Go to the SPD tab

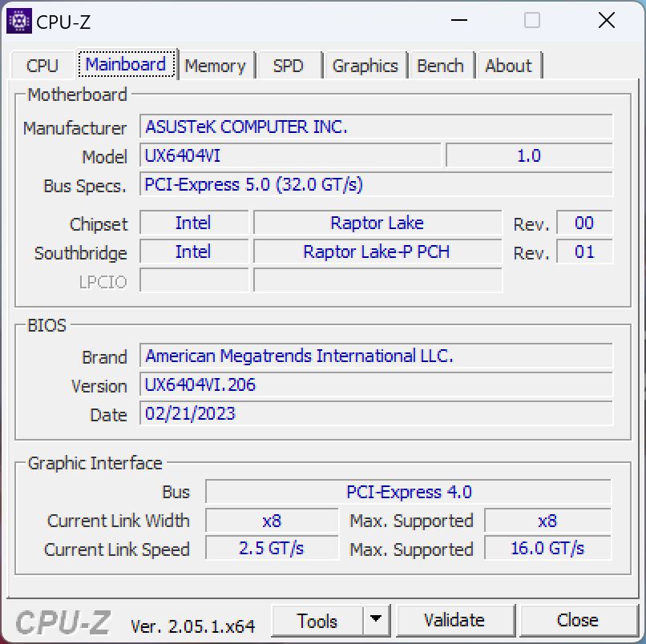[x=288, y=66]
